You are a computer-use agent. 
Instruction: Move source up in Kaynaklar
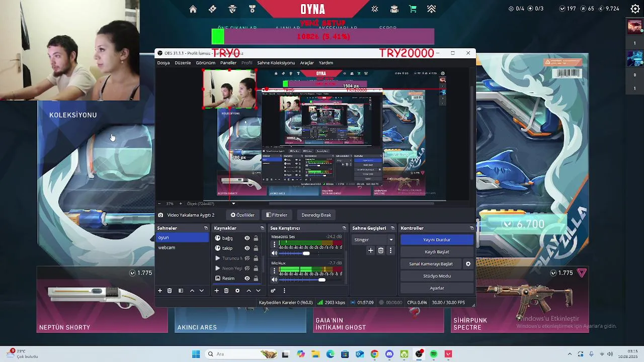[249, 291]
